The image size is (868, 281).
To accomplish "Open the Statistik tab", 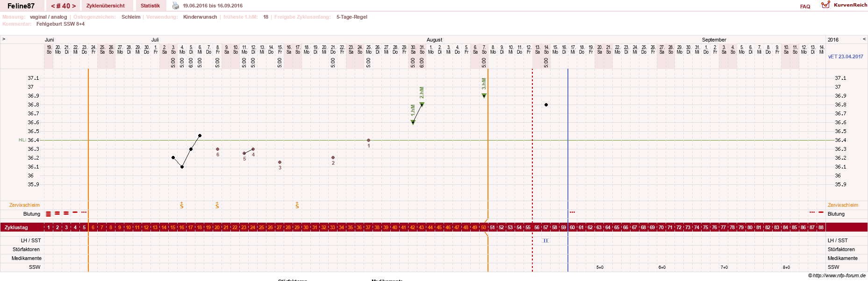I will coord(150,6).
